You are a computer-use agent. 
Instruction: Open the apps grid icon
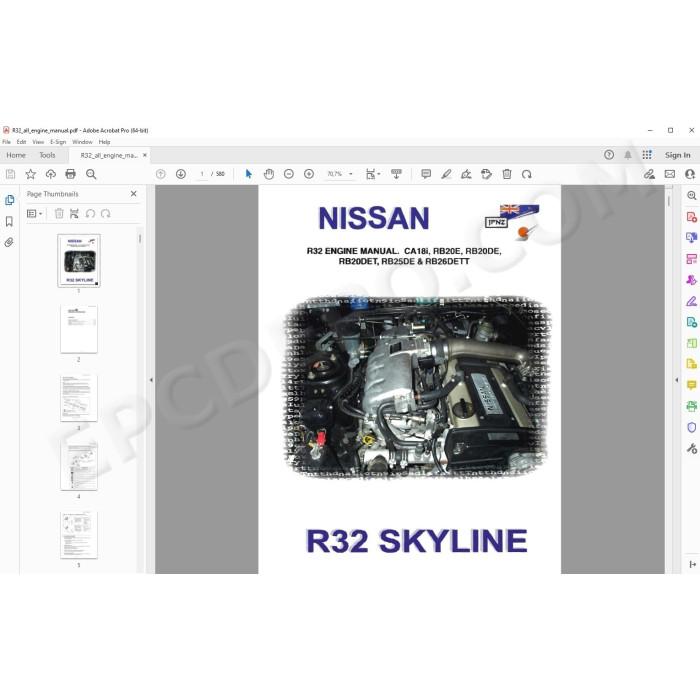pyautogui.click(x=647, y=155)
